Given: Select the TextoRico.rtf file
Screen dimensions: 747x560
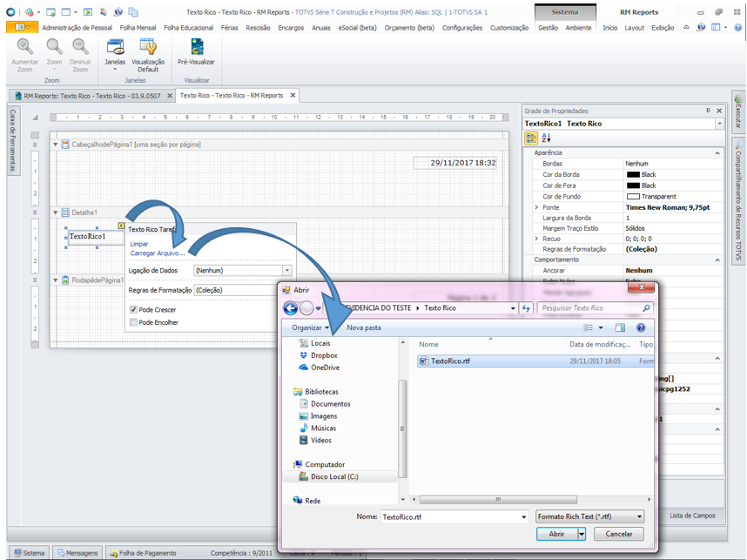Looking at the screenshot, I should [x=450, y=361].
